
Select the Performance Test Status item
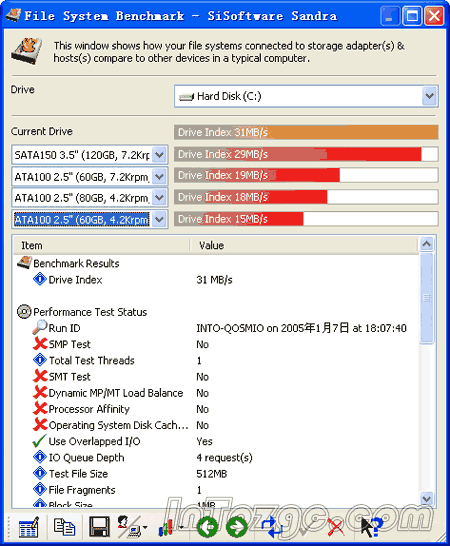pos(90,312)
